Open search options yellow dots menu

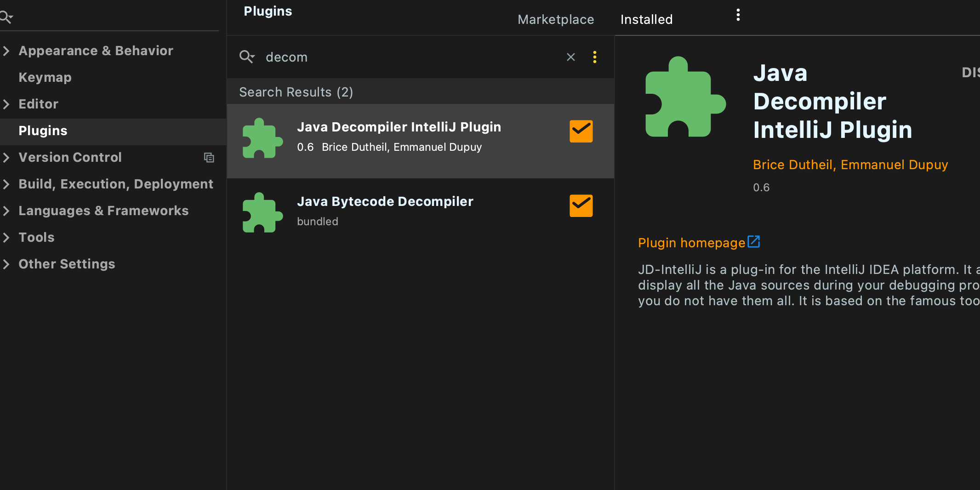point(594,57)
